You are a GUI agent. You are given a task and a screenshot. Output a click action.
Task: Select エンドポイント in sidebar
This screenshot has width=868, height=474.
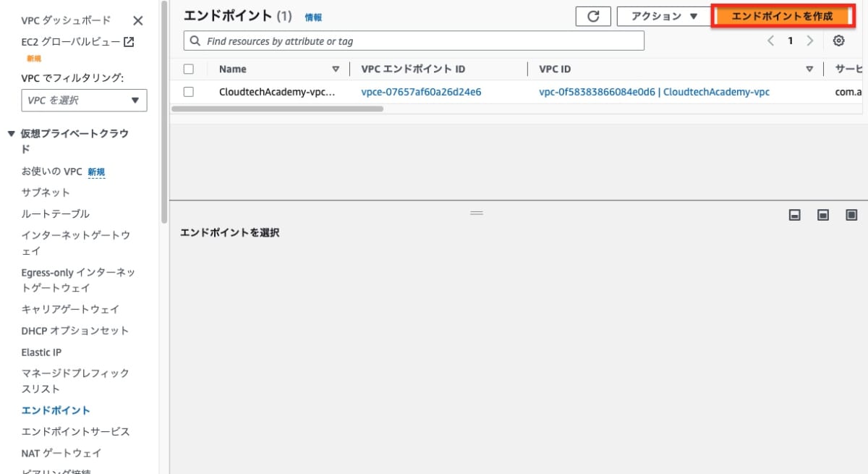(56, 410)
